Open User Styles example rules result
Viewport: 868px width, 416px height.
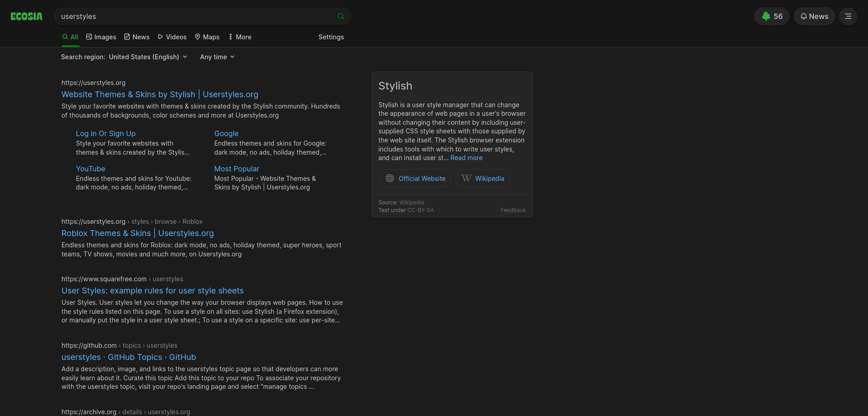[x=152, y=291]
